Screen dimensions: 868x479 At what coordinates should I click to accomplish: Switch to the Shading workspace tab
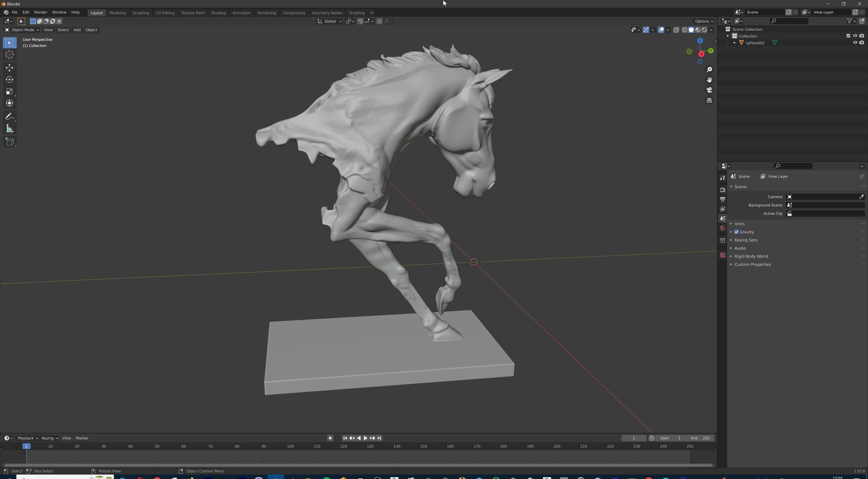pos(218,13)
